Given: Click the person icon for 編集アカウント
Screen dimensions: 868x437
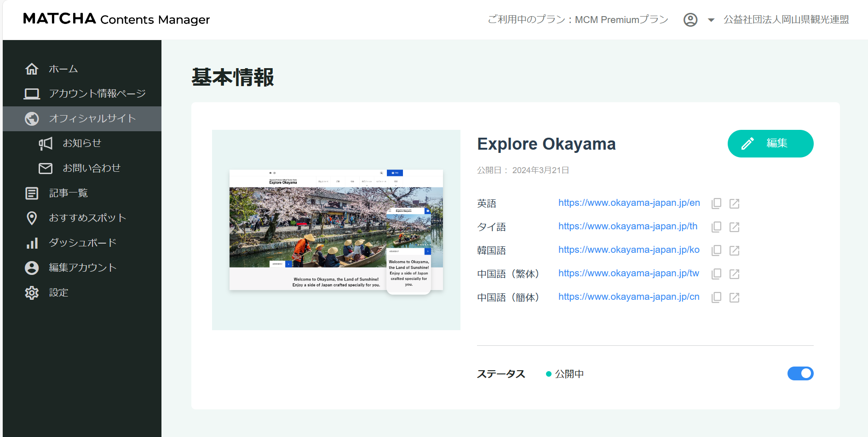Looking at the screenshot, I should click(32, 268).
